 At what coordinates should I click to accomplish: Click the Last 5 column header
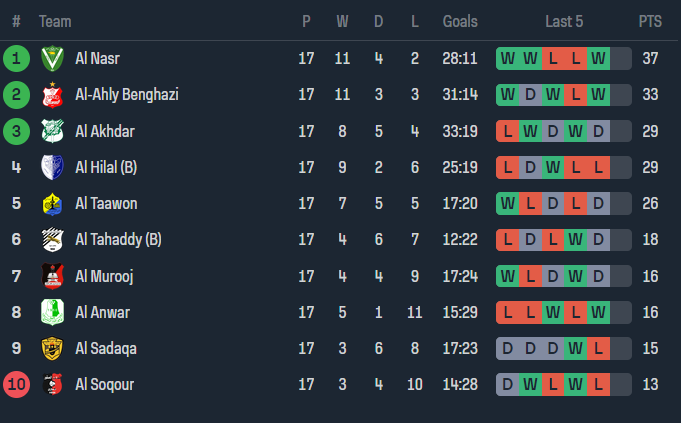564,21
